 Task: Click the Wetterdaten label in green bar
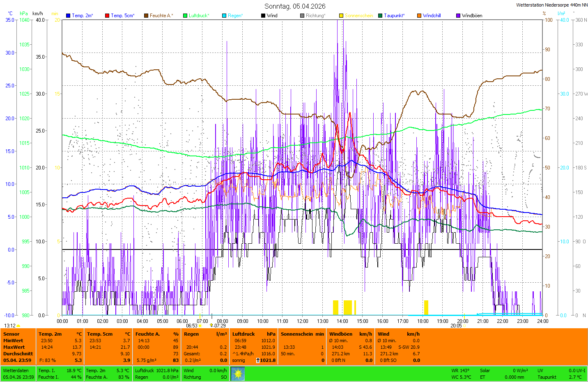[x=16, y=371]
